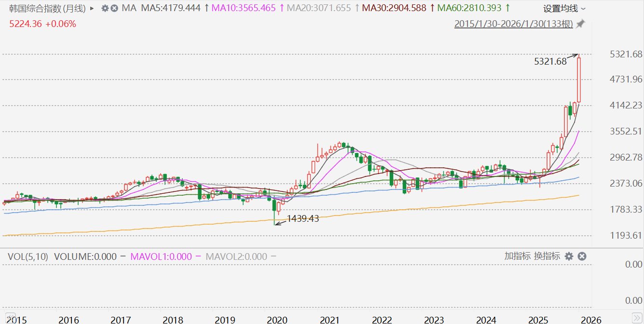Click the VOLUME:0.000 value

click(x=85, y=256)
